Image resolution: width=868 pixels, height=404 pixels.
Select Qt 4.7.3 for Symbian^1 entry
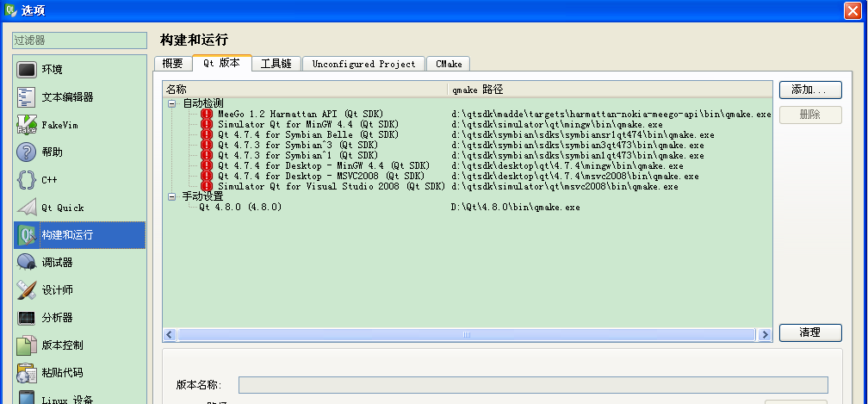coord(298,156)
